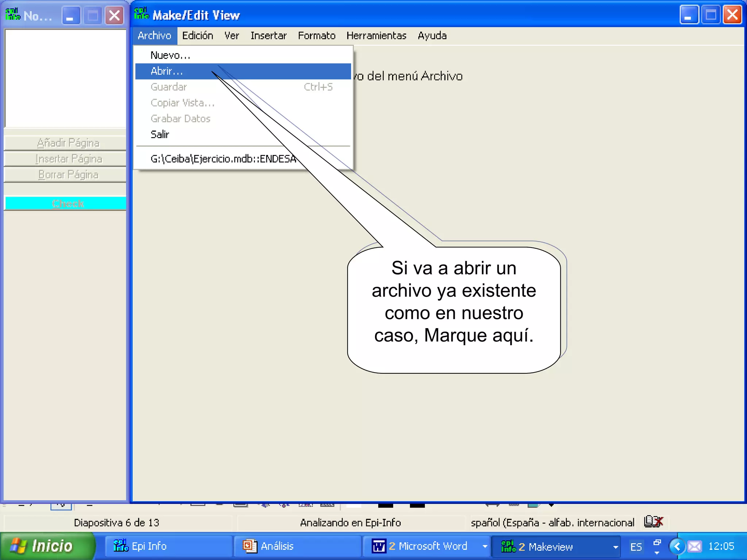
Task: Click the Epi Info icon in Make/Edit View title
Action: click(142, 13)
